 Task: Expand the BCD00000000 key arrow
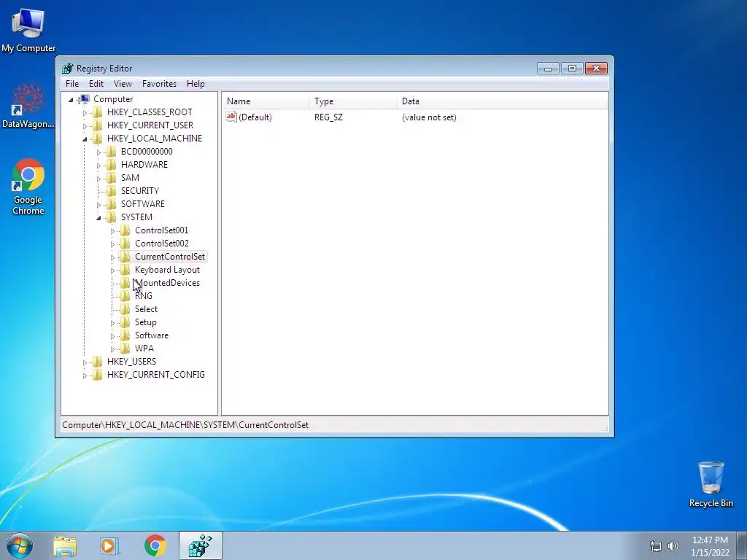click(98, 152)
